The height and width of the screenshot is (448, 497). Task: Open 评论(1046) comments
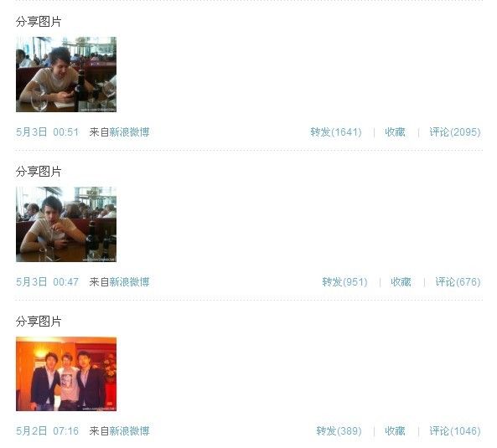coord(455,431)
